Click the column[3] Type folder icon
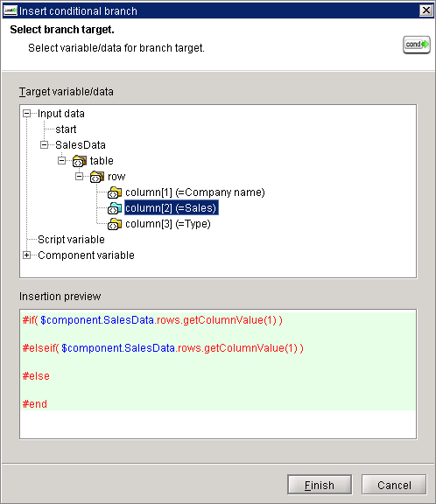This screenshot has height=504, width=436. click(115, 224)
